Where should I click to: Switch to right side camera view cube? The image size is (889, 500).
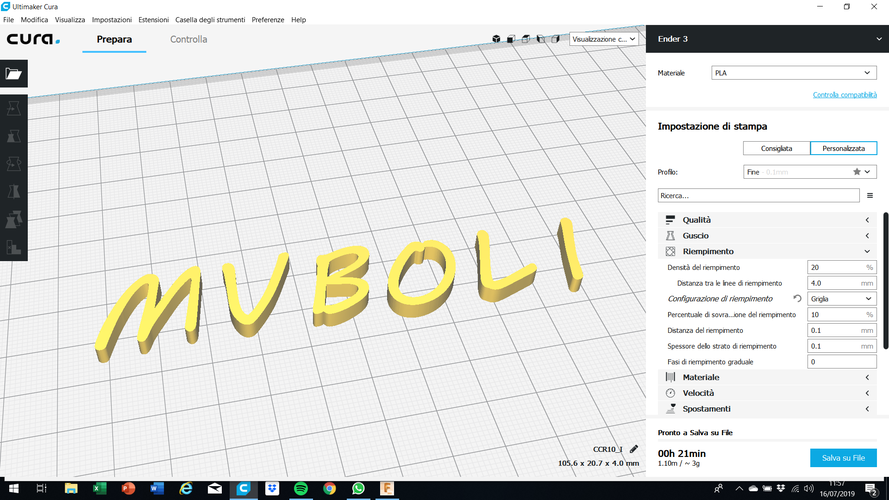coord(555,39)
